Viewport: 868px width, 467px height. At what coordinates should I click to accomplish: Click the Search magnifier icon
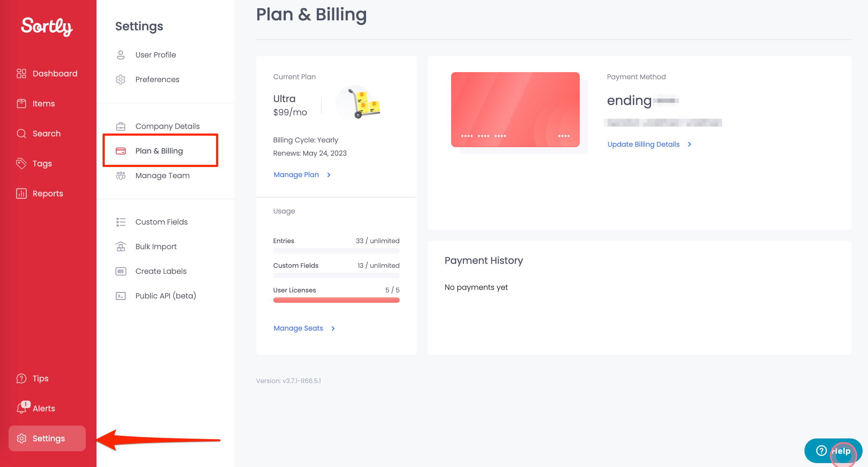click(x=21, y=133)
